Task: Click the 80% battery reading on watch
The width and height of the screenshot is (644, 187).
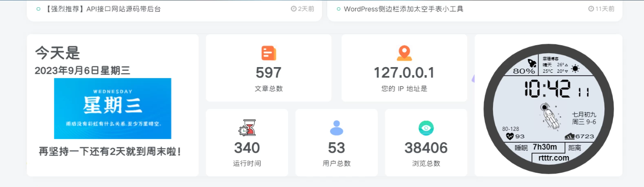Action: [x=524, y=71]
